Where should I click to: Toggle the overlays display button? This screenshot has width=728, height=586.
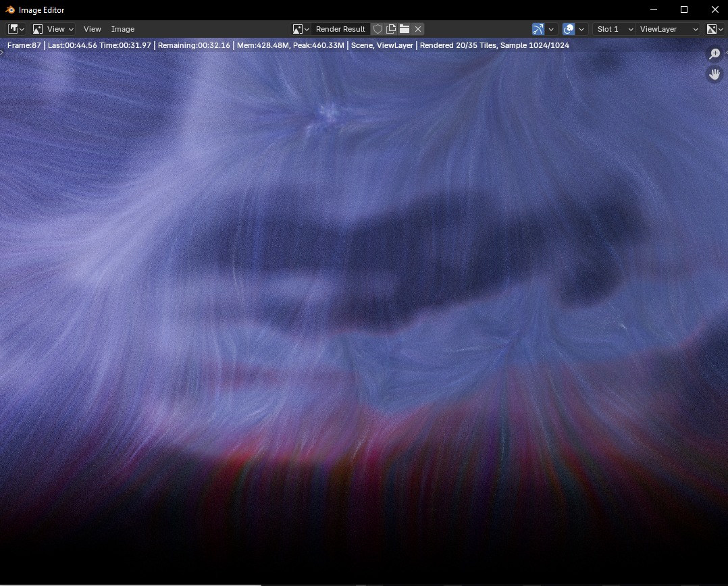tap(569, 29)
